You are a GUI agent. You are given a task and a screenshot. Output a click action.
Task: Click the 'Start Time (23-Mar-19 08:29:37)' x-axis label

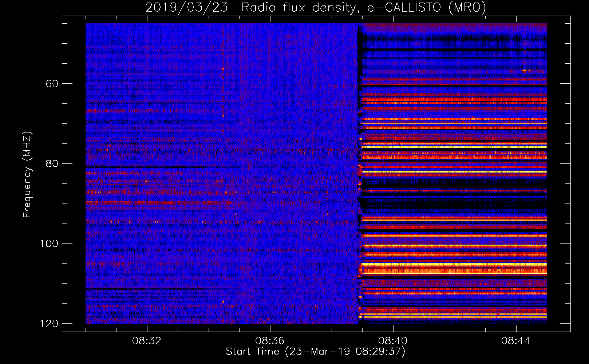click(x=316, y=352)
